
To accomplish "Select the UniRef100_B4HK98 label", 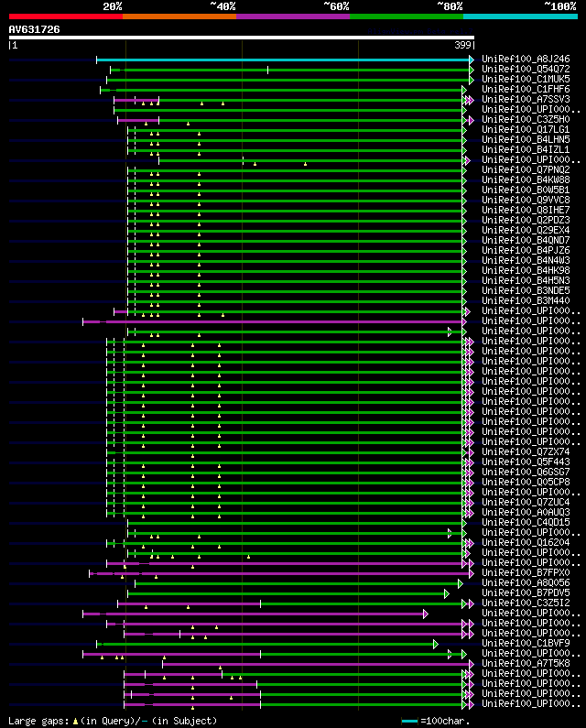I will pos(526,271).
